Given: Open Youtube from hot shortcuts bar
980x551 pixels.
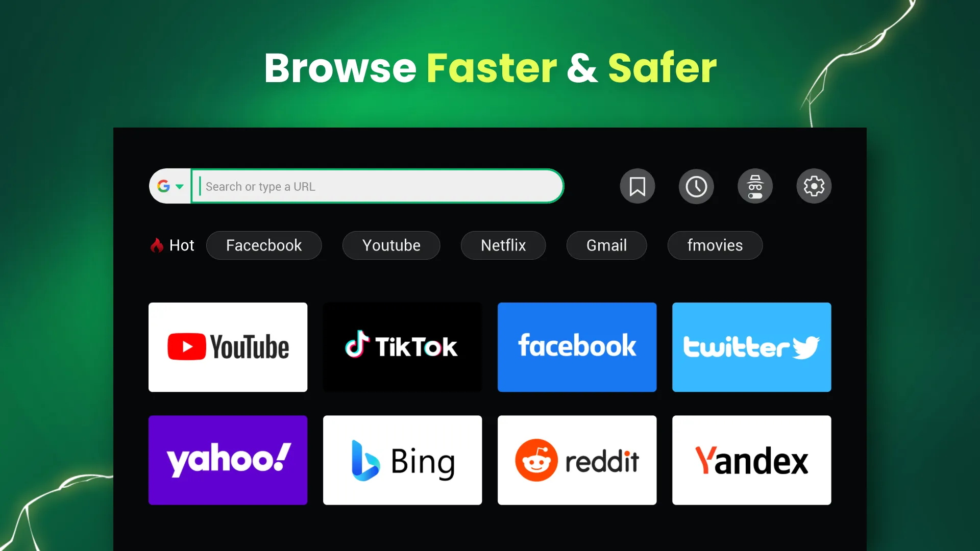Looking at the screenshot, I should [391, 245].
